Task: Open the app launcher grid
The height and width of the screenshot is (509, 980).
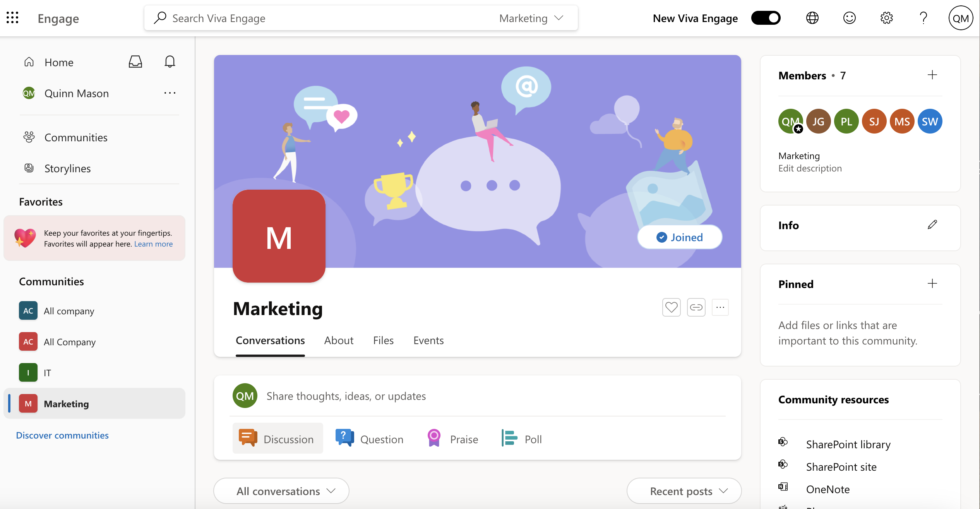Action: [x=12, y=18]
